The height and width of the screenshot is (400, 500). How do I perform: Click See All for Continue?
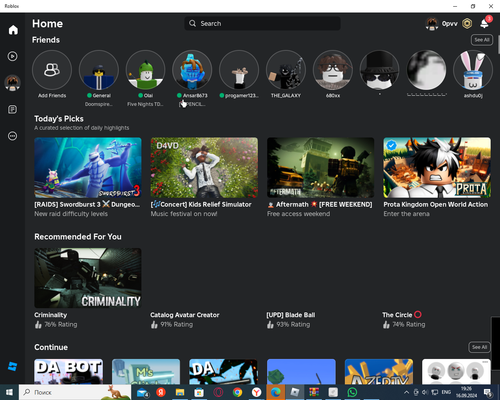coord(479,347)
